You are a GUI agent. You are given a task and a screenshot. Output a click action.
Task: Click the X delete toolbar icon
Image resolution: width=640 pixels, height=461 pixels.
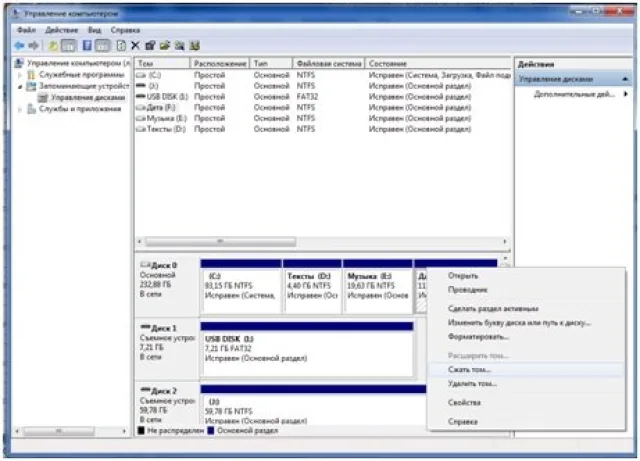click(136, 45)
